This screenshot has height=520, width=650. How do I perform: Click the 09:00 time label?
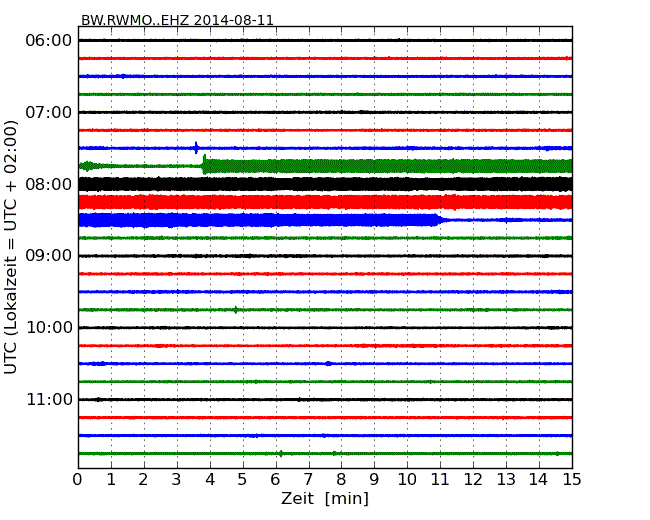coord(49,256)
